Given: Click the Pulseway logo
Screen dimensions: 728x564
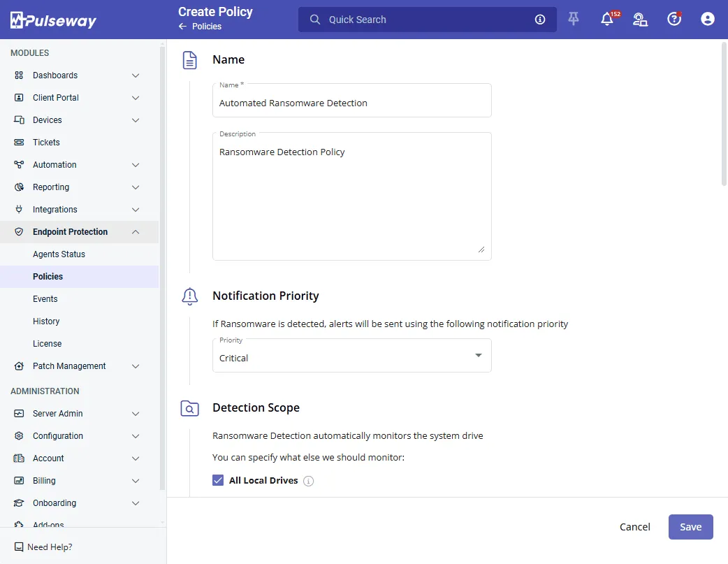Looking at the screenshot, I should [x=54, y=20].
